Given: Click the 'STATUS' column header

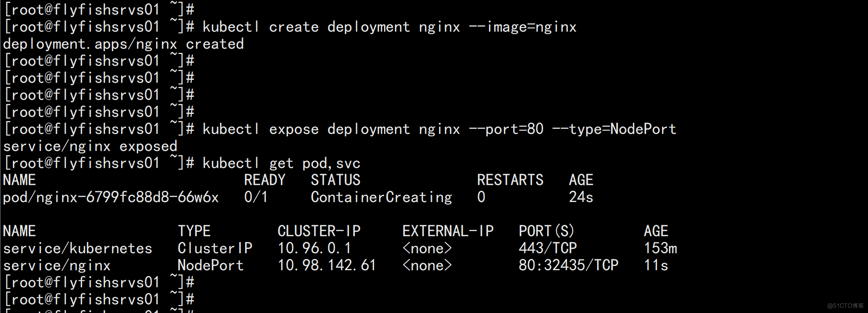Looking at the screenshot, I should [335, 180].
